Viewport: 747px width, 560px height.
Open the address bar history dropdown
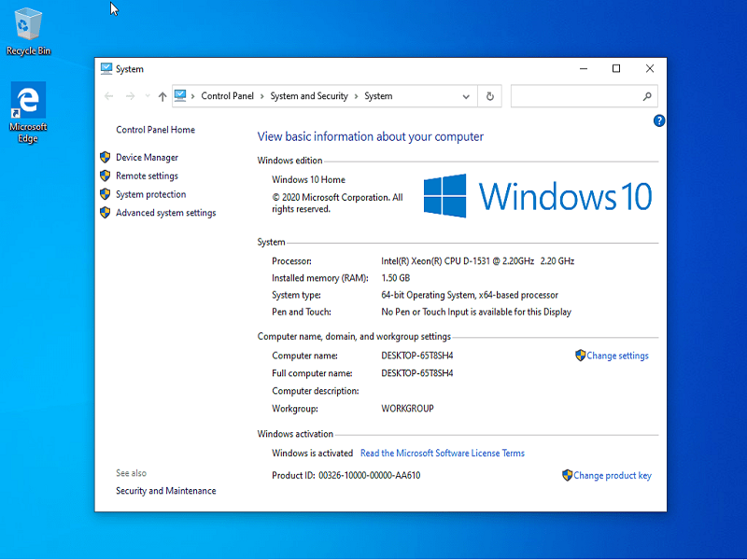[466, 97]
